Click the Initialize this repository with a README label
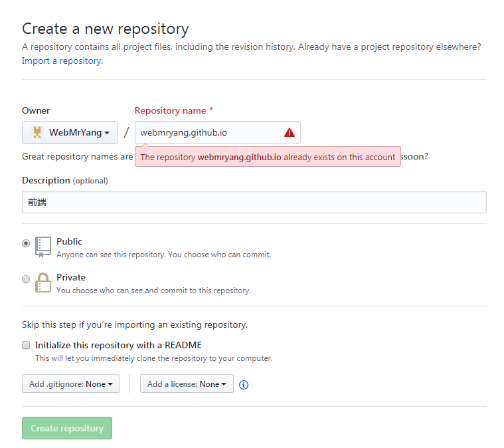504x448 pixels. click(x=118, y=345)
